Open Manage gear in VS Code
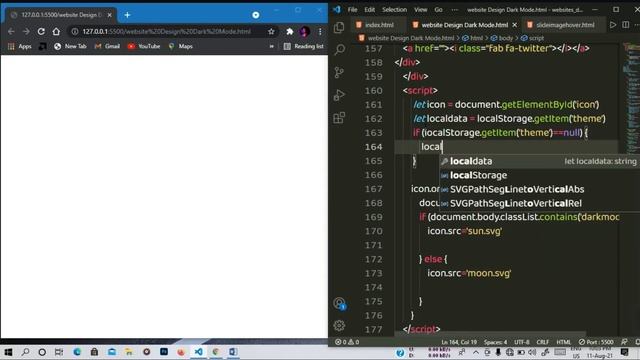This screenshot has height=360, width=640. tap(339, 326)
